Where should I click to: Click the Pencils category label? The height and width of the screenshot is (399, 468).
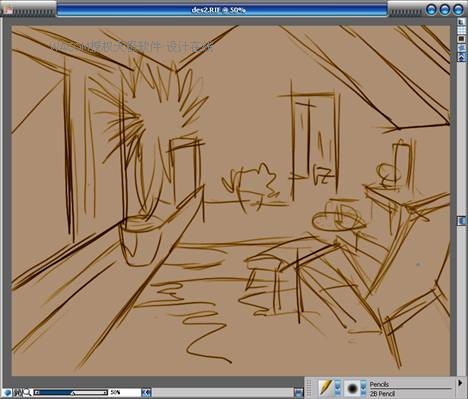[x=379, y=384]
